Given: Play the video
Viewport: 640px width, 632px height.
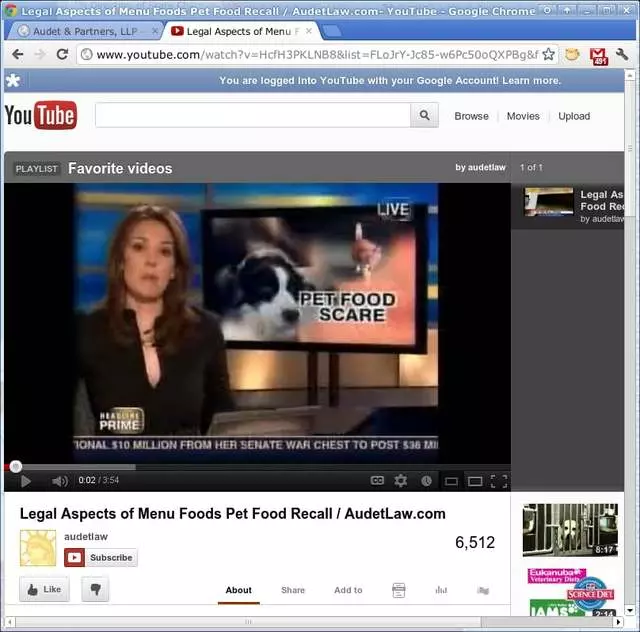Looking at the screenshot, I should (x=25, y=481).
